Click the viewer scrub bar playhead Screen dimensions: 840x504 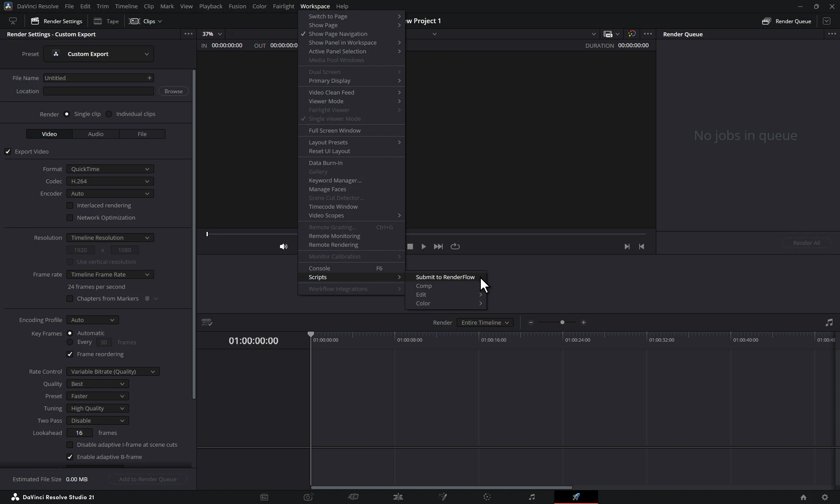[207, 234]
